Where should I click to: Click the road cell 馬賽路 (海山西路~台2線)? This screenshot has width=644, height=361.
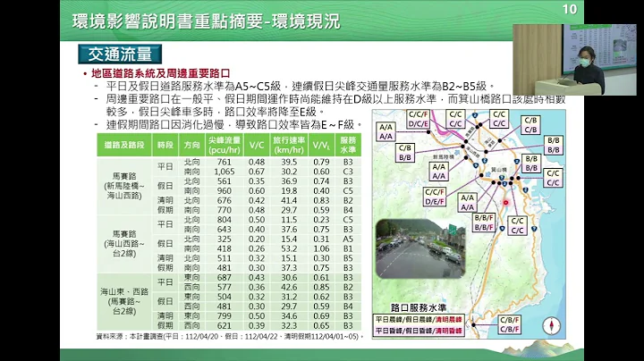tap(124, 244)
